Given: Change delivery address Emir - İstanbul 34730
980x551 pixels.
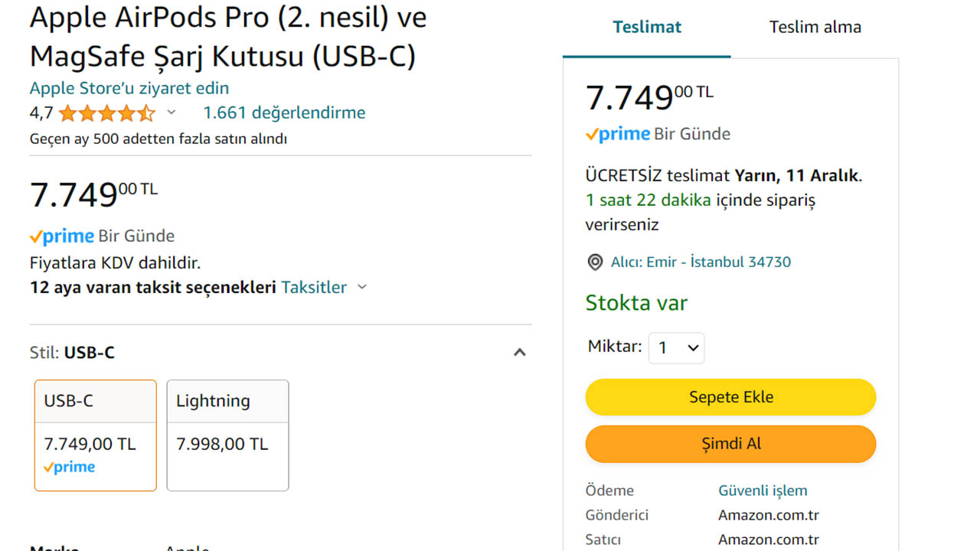Looking at the screenshot, I should pyautogui.click(x=701, y=262).
